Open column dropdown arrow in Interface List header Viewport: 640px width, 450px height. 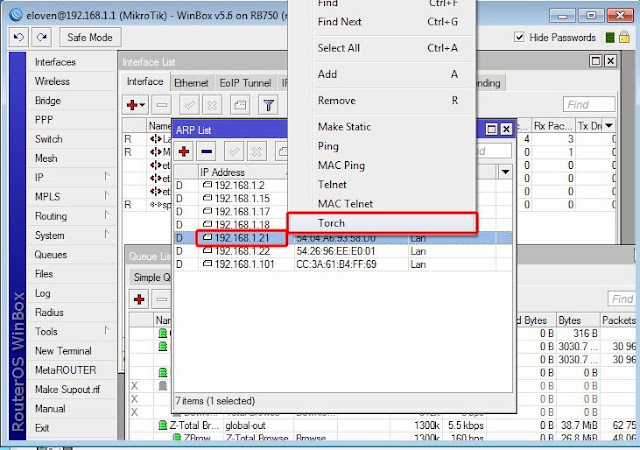609,125
